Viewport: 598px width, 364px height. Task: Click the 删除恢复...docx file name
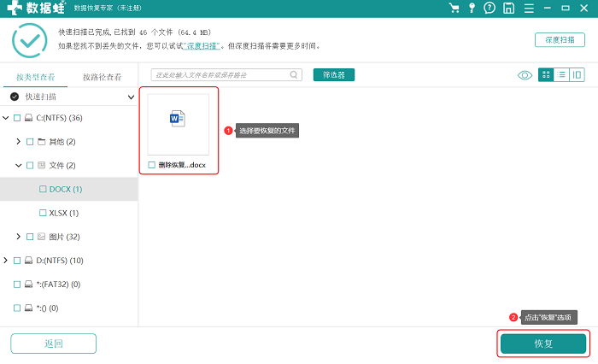182,165
